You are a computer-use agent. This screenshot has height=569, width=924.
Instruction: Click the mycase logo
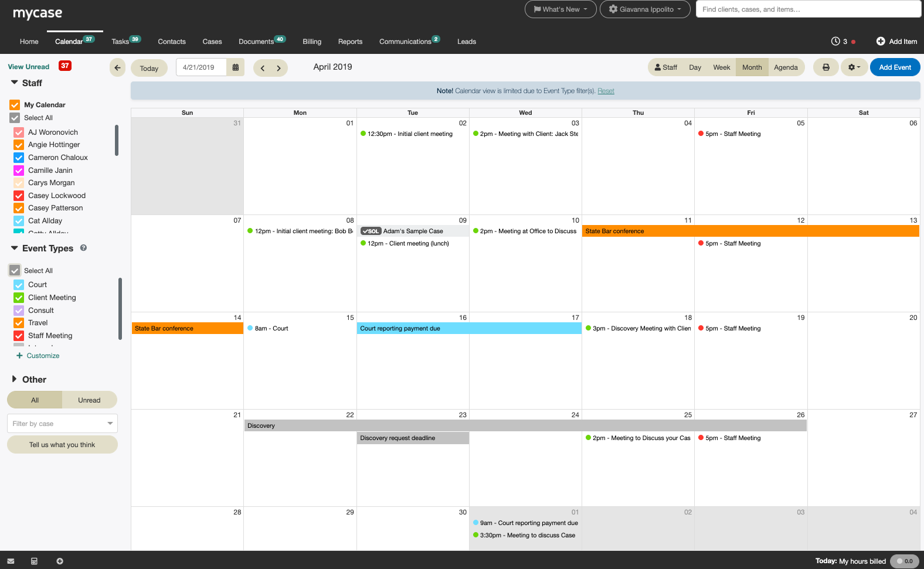coord(38,13)
